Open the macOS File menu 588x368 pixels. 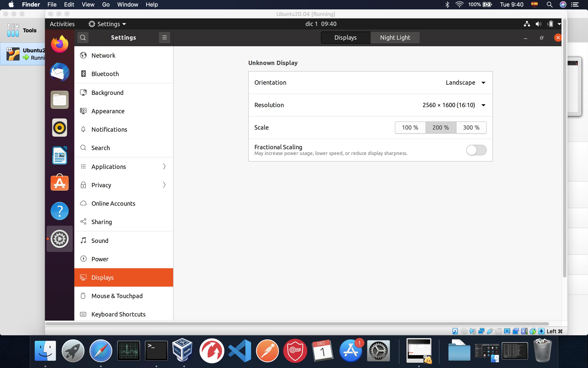[x=52, y=5]
